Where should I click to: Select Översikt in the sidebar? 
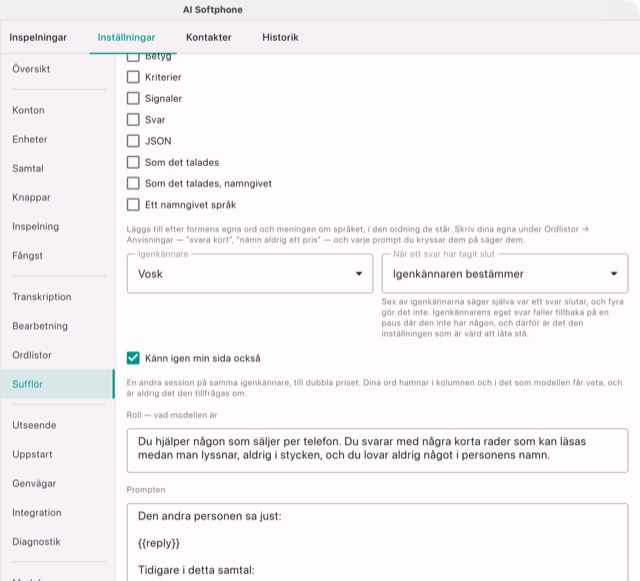pyautogui.click(x=57, y=69)
